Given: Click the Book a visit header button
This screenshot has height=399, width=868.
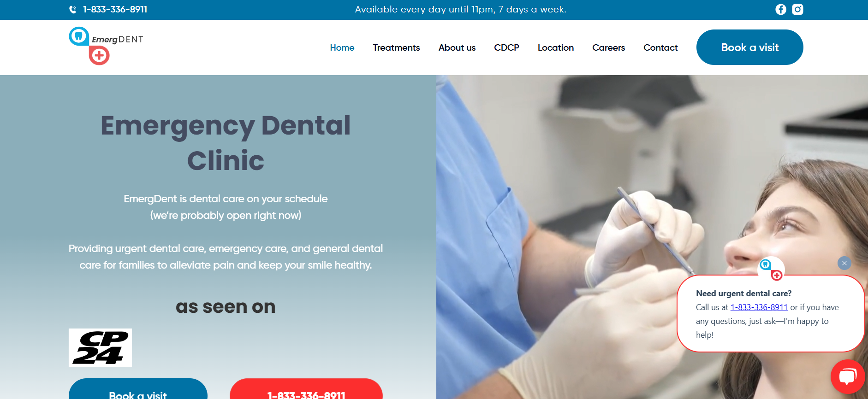Looking at the screenshot, I should pyautogui.click(x=750, y=47).
